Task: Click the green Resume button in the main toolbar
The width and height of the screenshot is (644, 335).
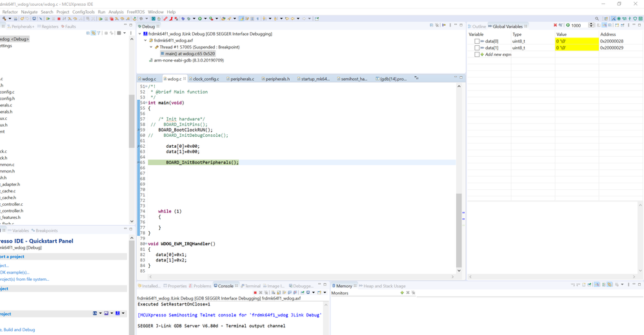Action: (x=48, y=19)
